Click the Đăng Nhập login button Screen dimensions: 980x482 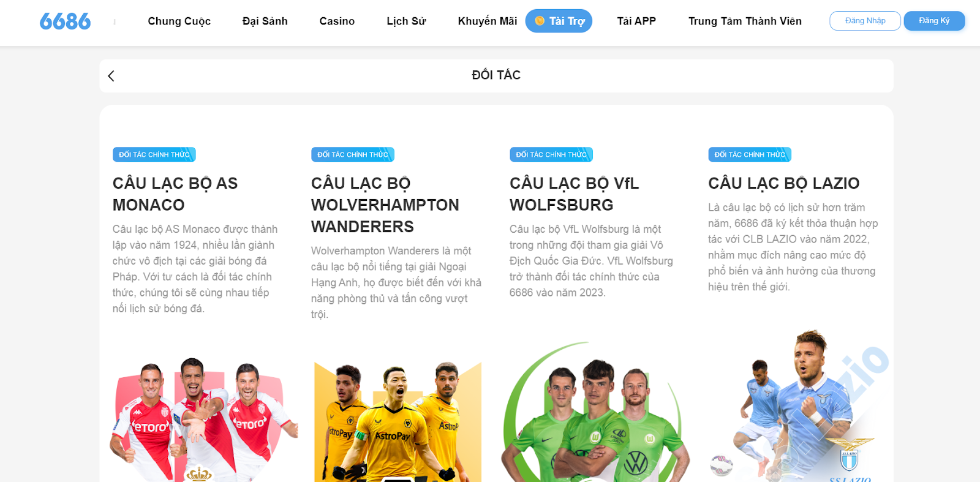(x=865, y=21)
